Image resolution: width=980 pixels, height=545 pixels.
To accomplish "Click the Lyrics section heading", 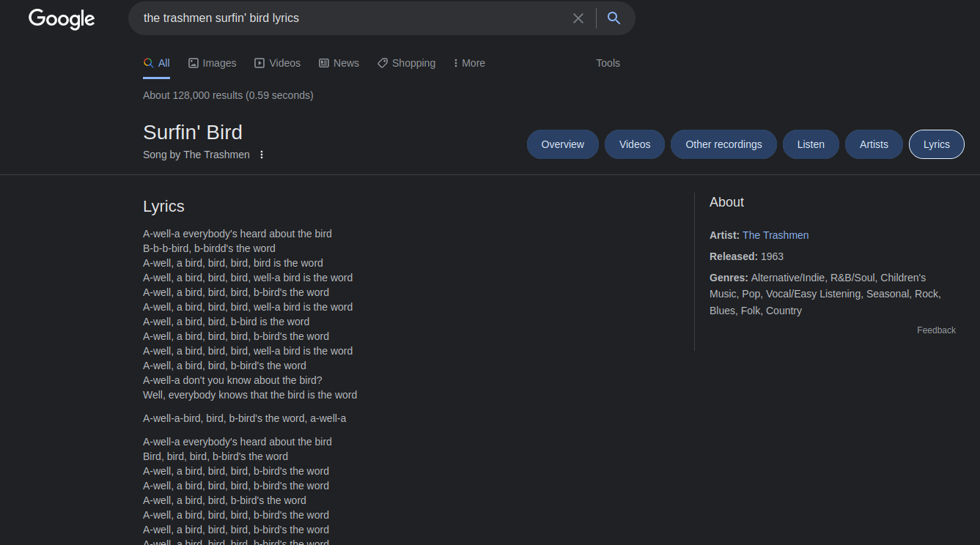I will [x=163, y=207].
